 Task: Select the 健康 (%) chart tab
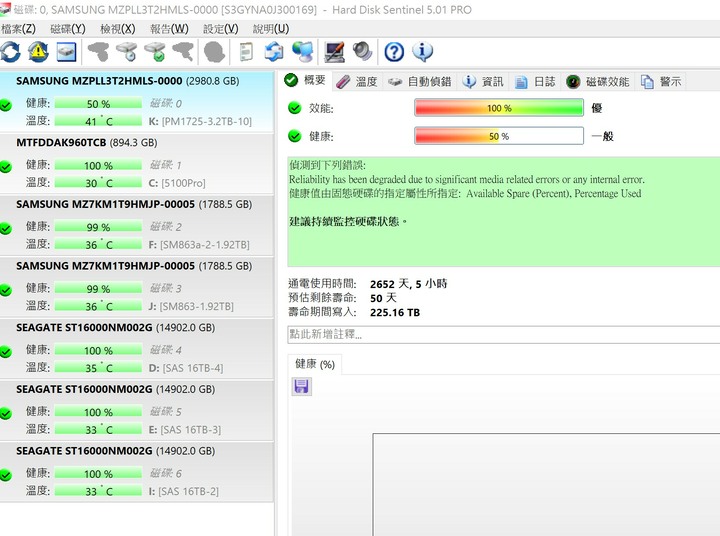click(315, 364)
